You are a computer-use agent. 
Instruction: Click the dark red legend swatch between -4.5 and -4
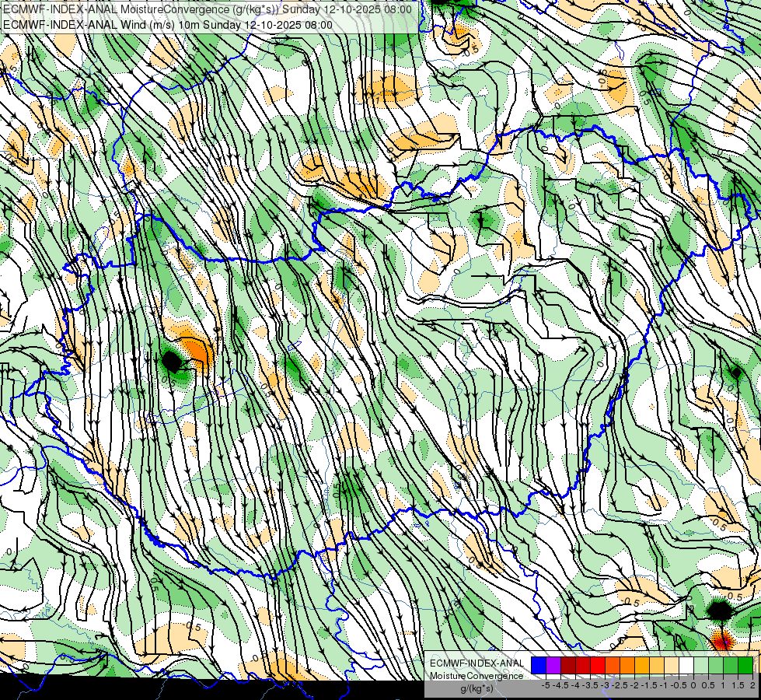coord(568,665)
